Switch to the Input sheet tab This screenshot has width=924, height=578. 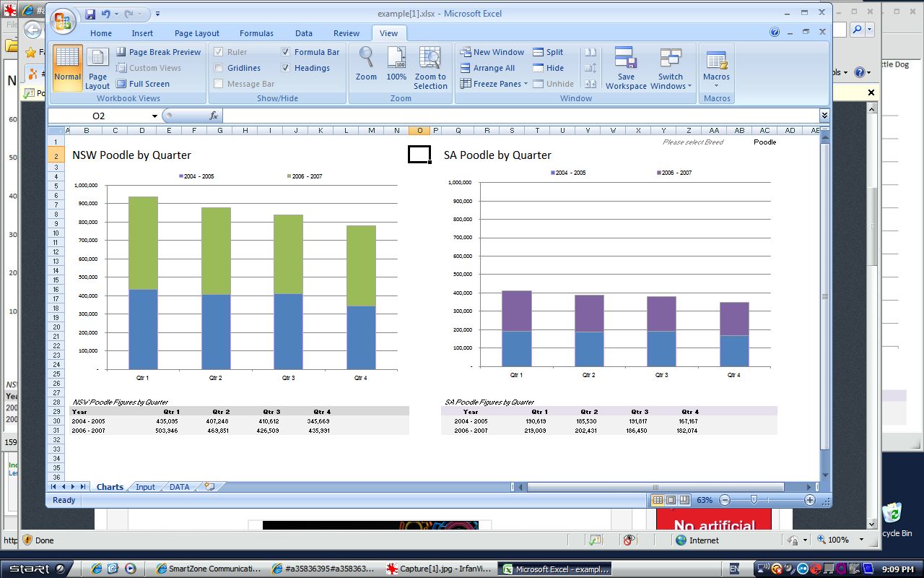(145, 487)
